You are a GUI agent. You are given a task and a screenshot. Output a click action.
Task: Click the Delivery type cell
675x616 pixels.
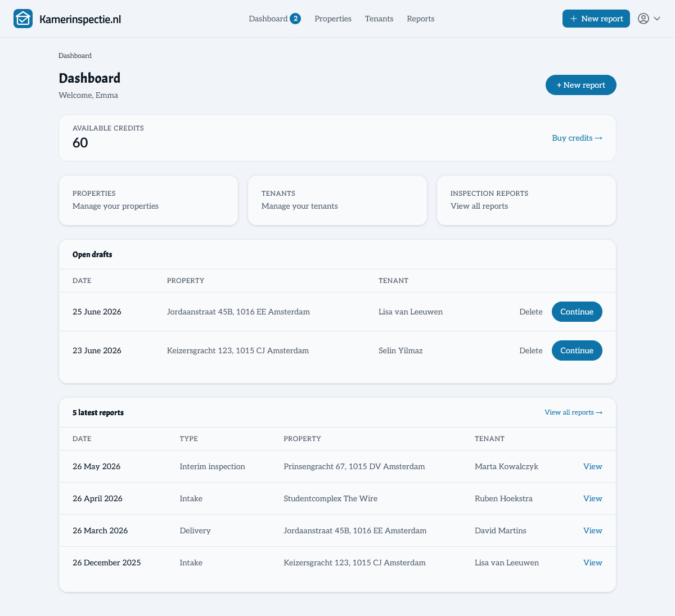(x=195, y=530)
